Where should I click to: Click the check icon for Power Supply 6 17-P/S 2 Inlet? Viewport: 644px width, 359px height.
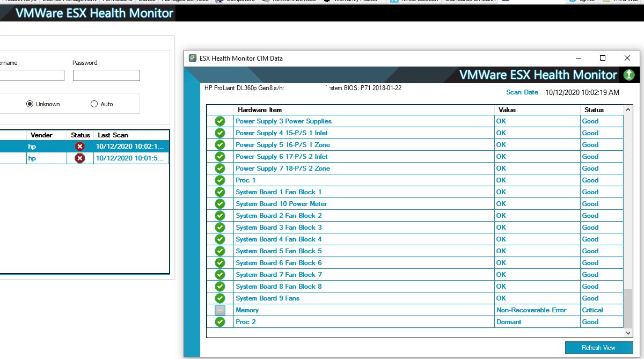click(x=220, y=157)
